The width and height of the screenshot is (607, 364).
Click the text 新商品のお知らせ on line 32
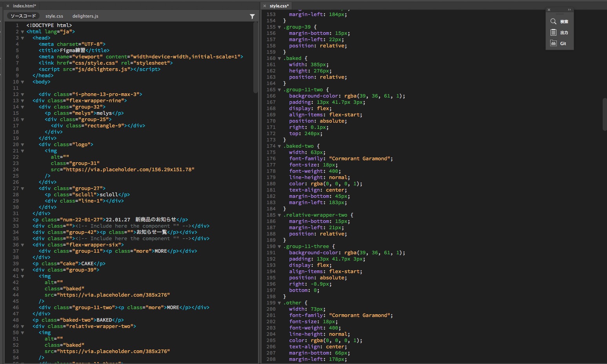tap(156, 220)
